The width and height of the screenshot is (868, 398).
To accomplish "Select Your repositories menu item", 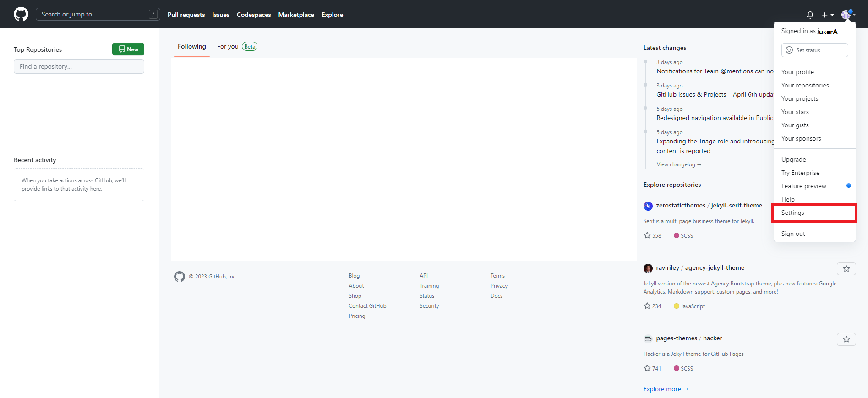I will [814, 85].
